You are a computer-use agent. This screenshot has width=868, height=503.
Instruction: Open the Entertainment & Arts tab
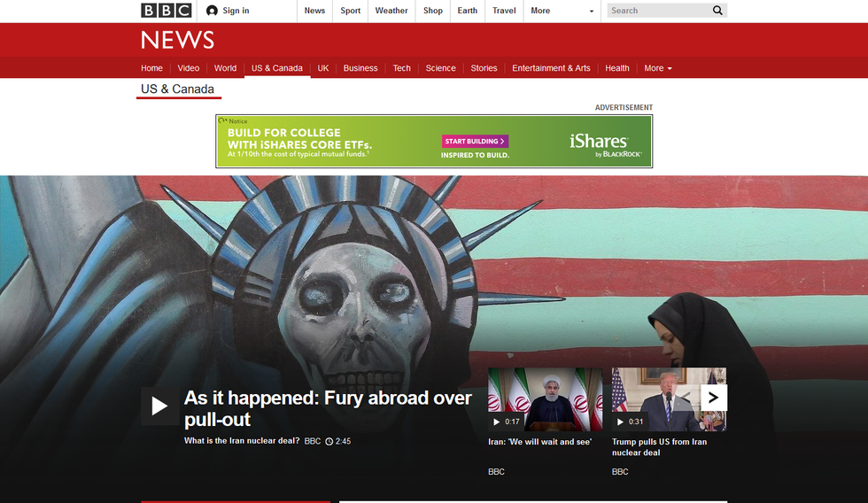point(551,68)
